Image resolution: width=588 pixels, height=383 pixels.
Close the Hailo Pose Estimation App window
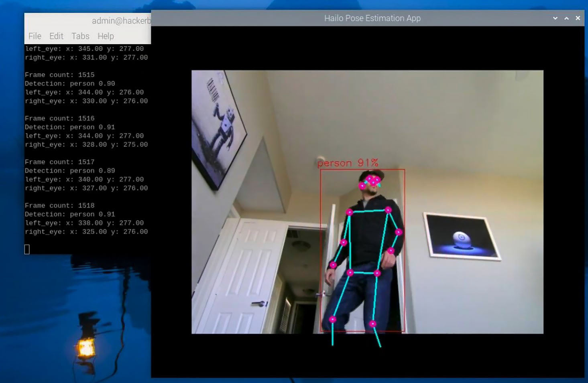[578, 18]
